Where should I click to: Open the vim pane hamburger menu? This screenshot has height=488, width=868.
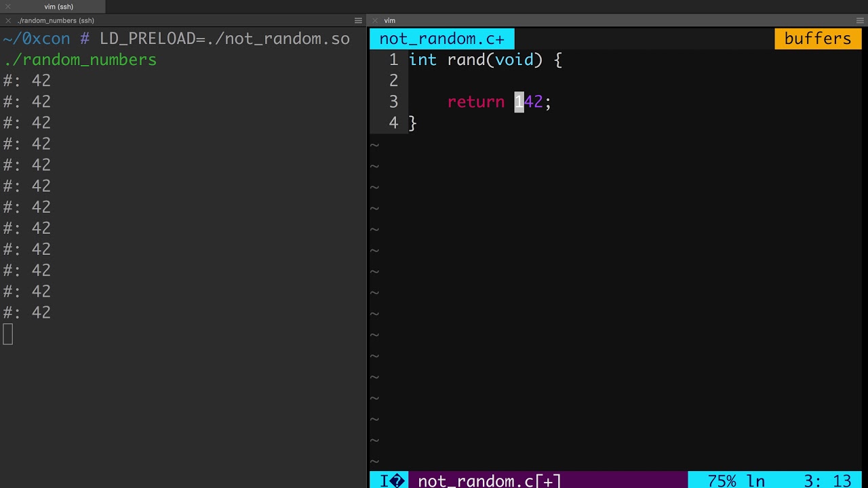pyautogui.click(x=861, y=21)
